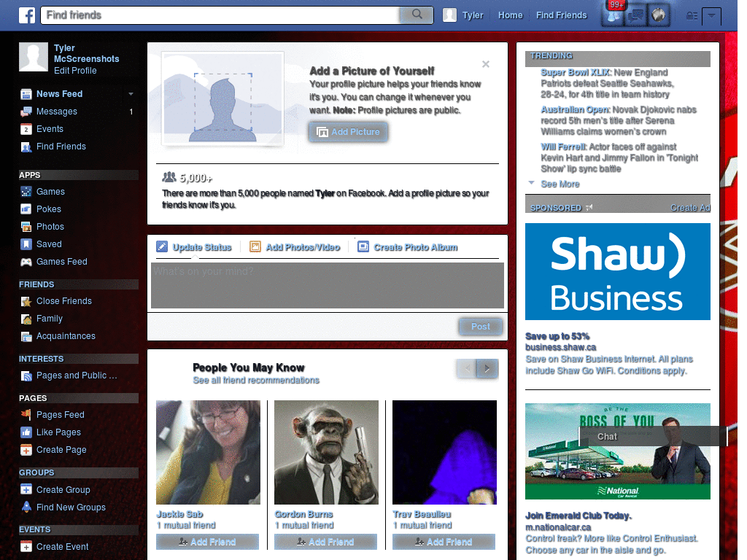Open account menu dropdown arrow
Image resolution: width=747 pixels, height=560 pixels.
[711, 16]
